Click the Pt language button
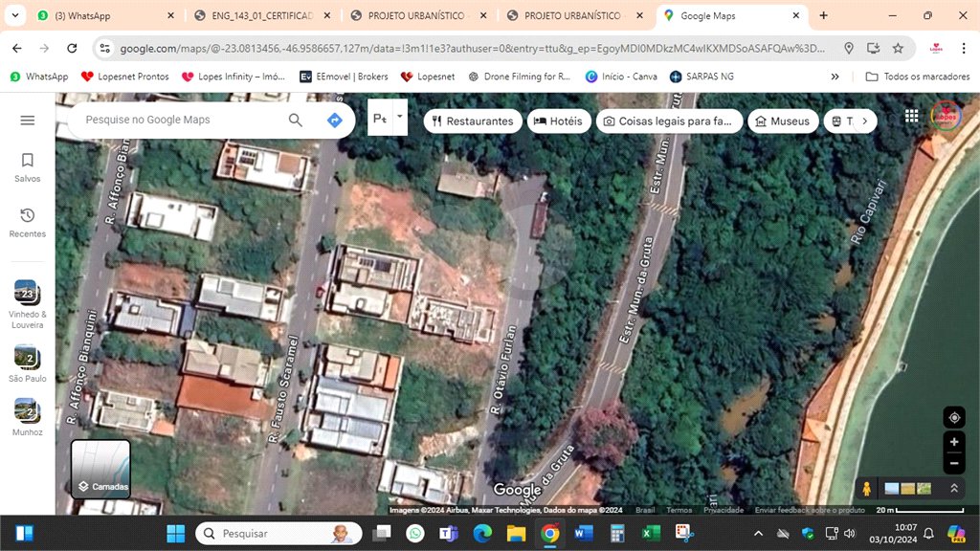 tap(380, 118)
